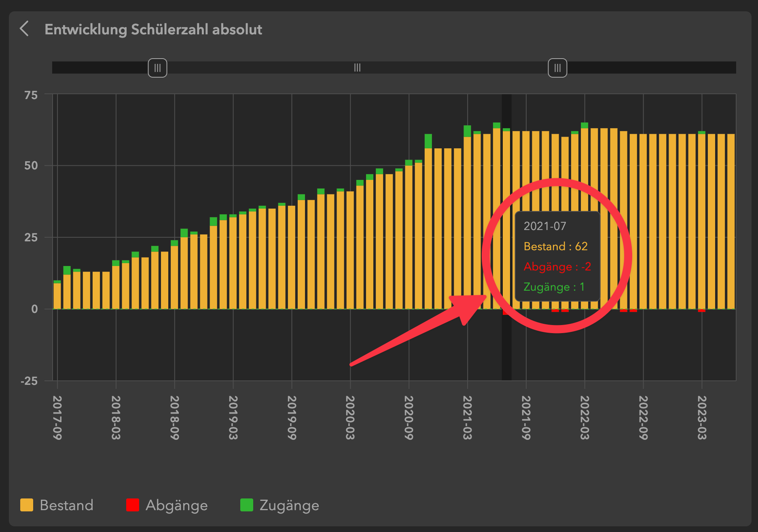The width and height of the screenshot is (758, 532).
Task: Click the 2020-03 x-axis label
Action: [350, 417]
